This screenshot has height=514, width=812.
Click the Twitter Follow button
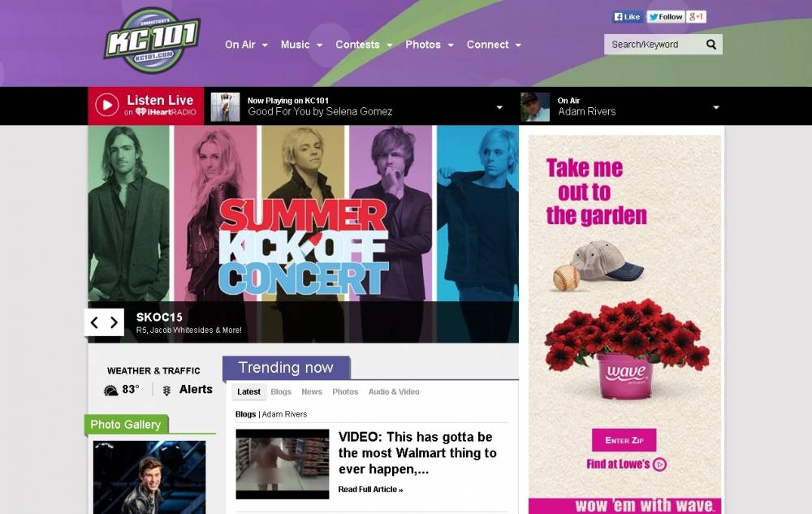(x=666, y=16)
